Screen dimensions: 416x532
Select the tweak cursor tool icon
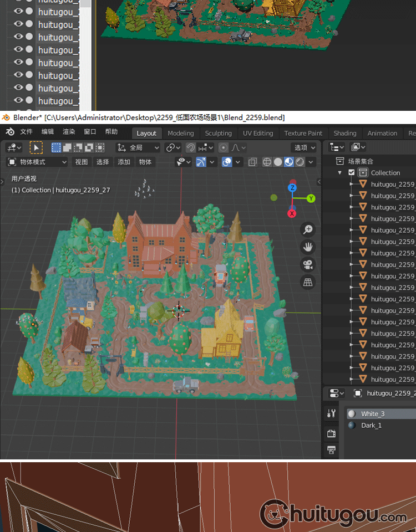[x=35, y=147]
